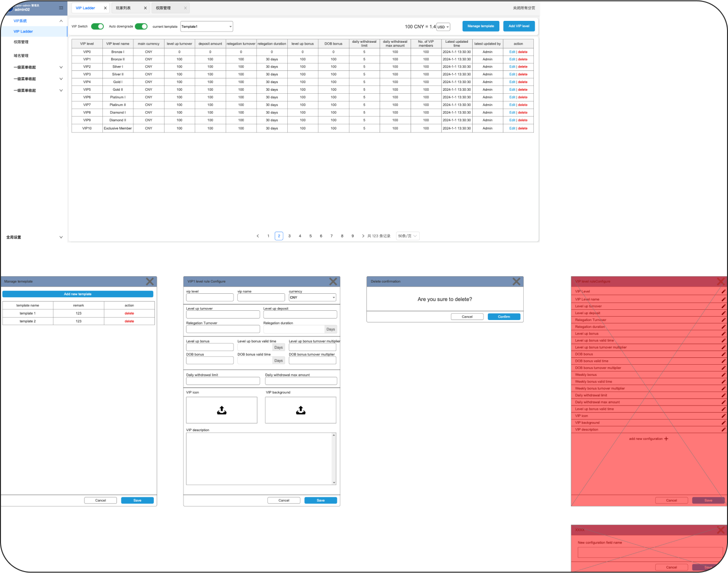This screenshot has height=573, width=728.
Task: Open the current template dropdown
Action: 207,26
